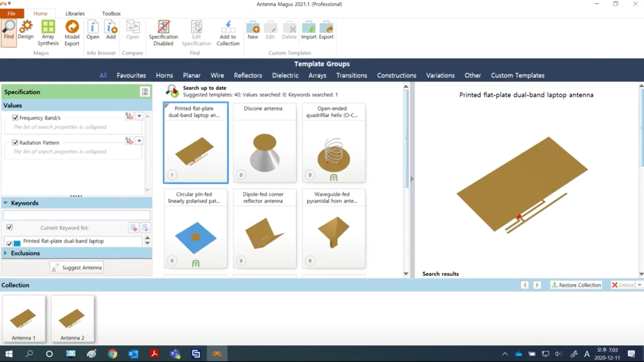
Task: Click Add to Collection in the ribbon
Action: click(228, 33)
